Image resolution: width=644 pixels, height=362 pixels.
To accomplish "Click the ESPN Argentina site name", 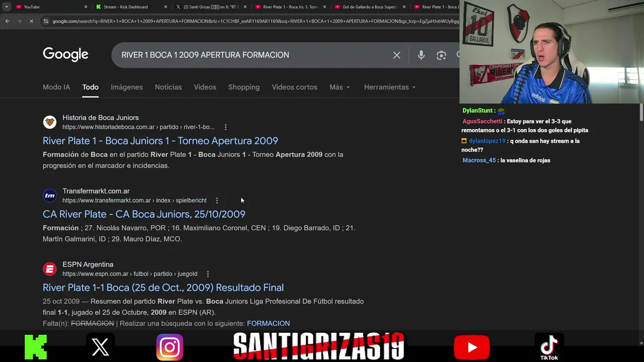I will pyautogui.click(x=88, y=264).
